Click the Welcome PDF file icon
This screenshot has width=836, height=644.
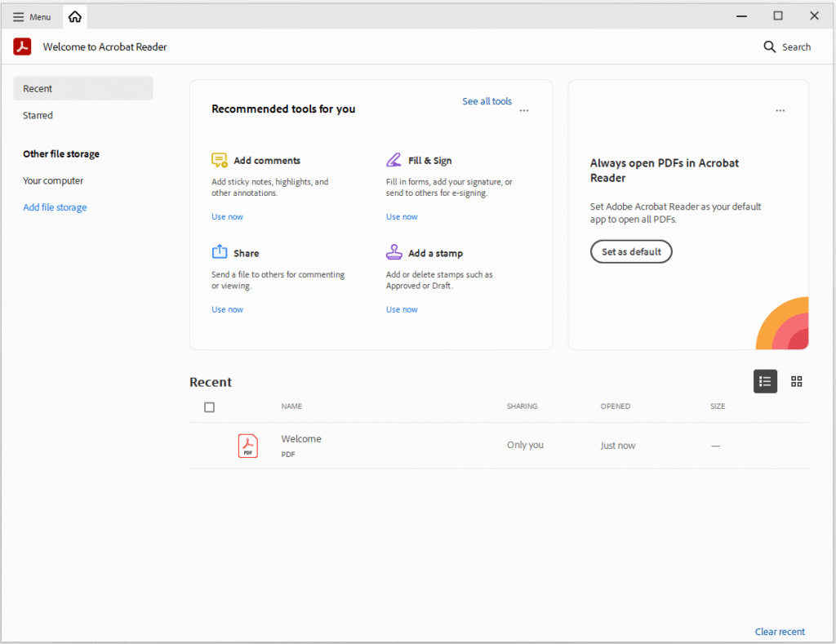(x=247, y=446)
